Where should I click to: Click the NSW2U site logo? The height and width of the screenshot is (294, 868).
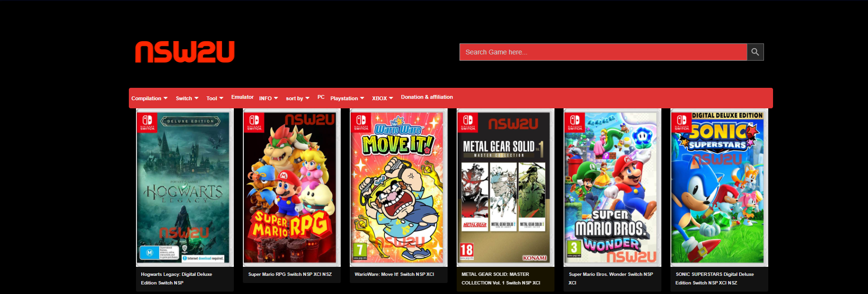coord(185,52)
